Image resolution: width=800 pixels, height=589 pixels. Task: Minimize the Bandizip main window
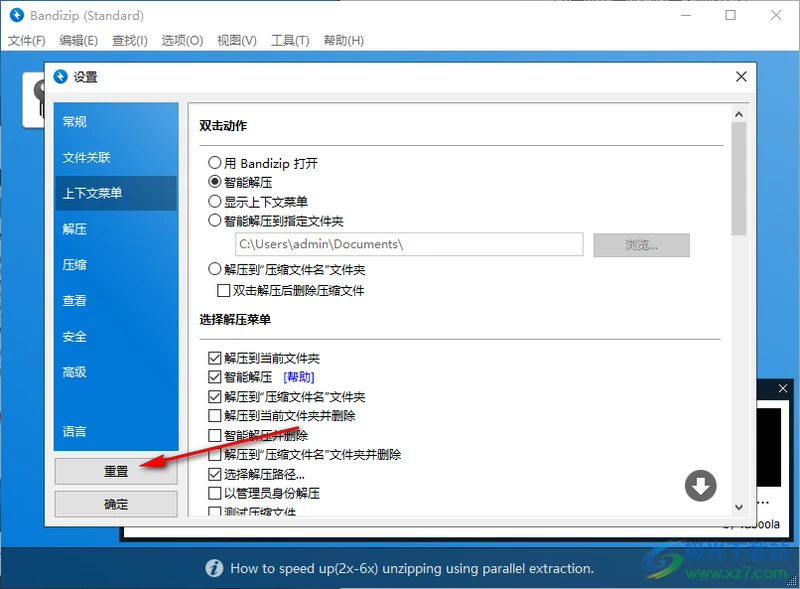pyautogui.click(x=686, y=15)
